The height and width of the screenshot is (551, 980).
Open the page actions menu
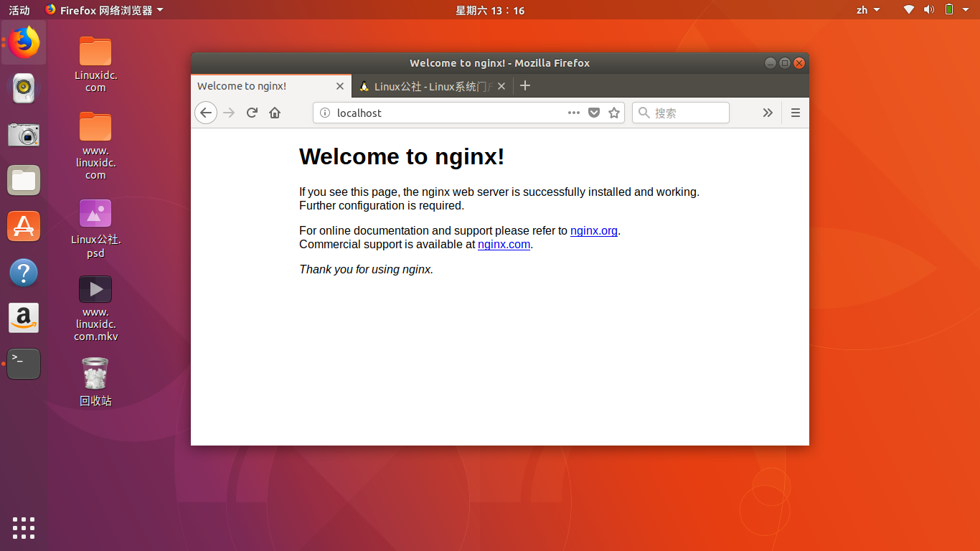[574, 113]
